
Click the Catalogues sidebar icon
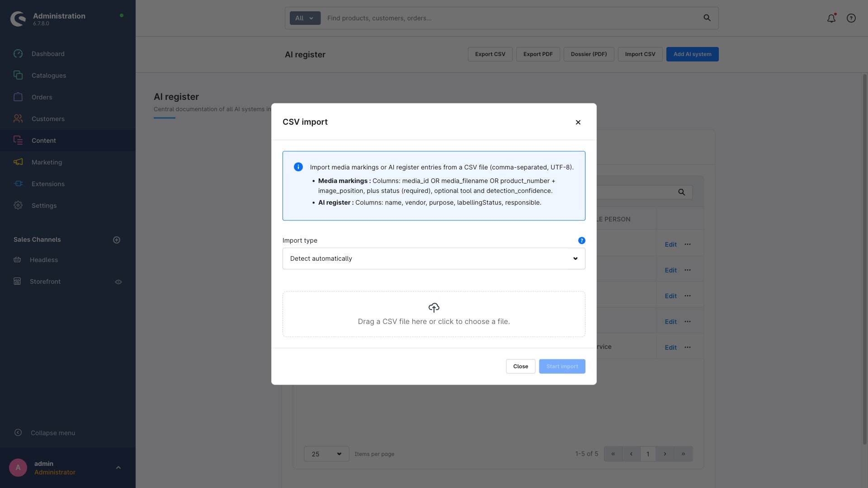pos(18,75)
